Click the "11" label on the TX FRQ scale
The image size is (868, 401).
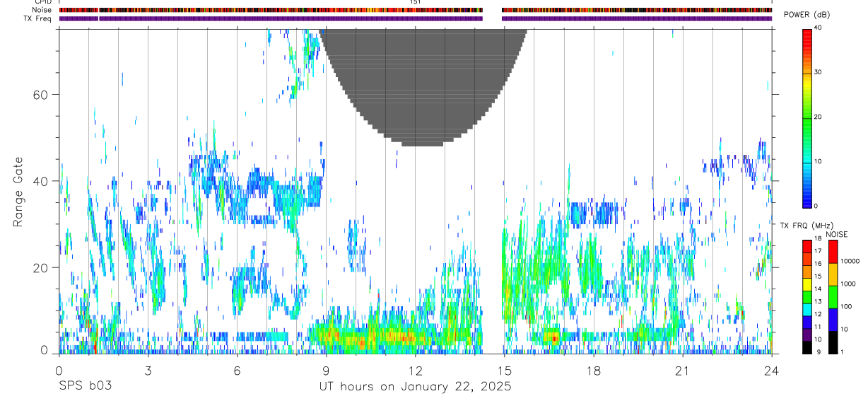817,327
